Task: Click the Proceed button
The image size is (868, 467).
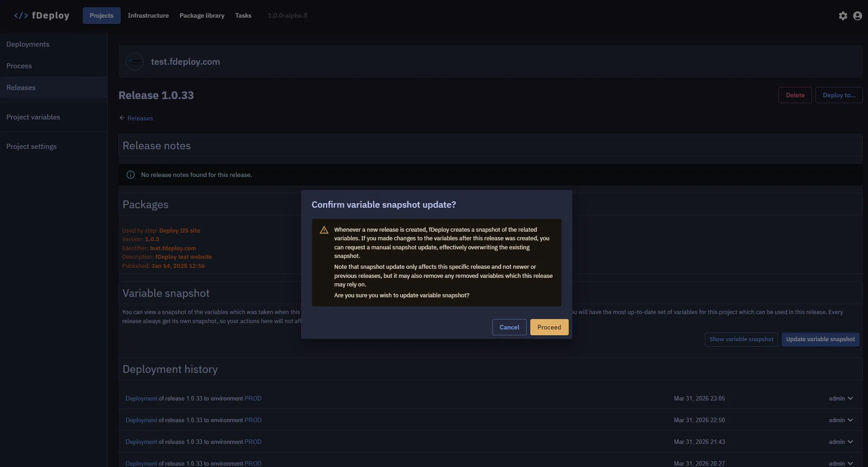Action: (x=549, y=328)
